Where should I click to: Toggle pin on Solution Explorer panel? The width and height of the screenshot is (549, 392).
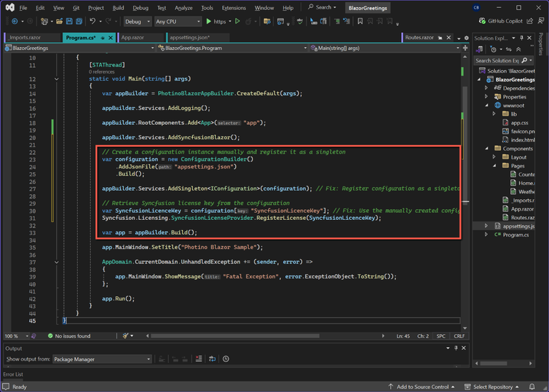click(x=522, y=38)
